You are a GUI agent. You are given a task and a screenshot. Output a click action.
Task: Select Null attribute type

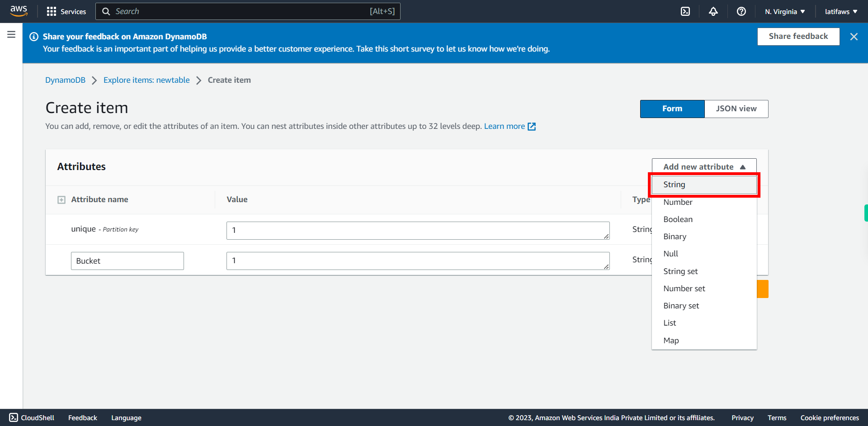point(704,254)
